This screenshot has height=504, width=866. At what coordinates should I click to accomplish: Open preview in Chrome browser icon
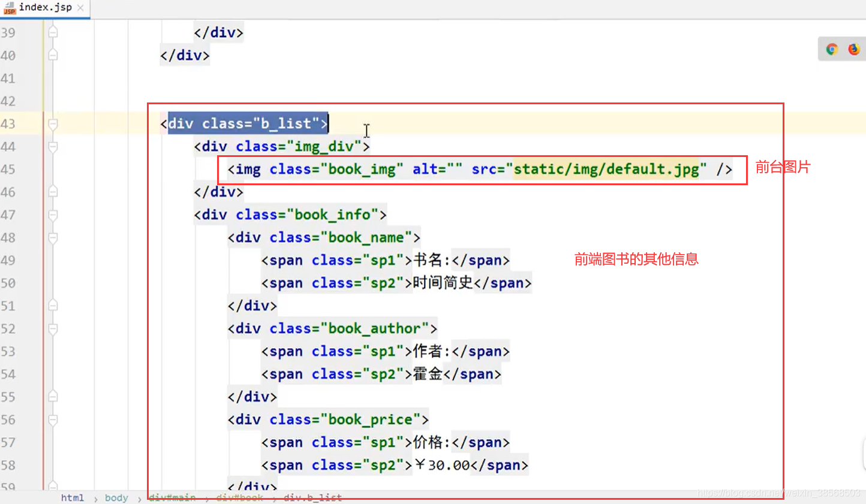point(832,49)
